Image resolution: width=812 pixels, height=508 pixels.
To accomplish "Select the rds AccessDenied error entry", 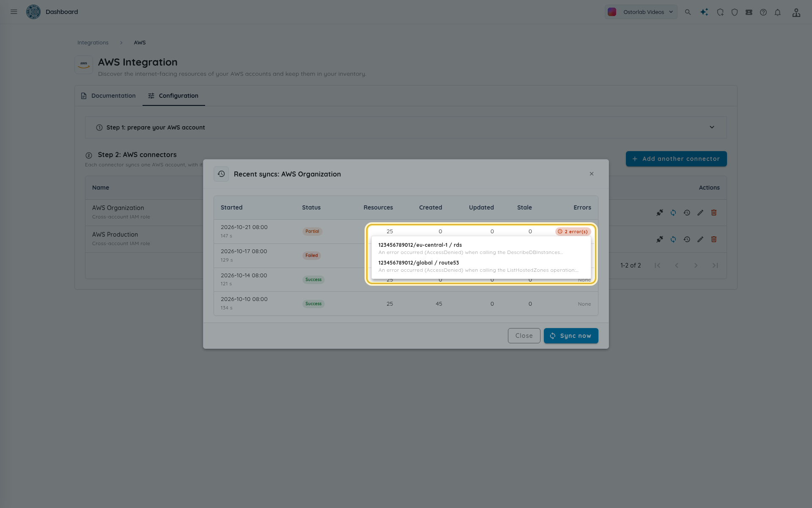I will 481,248.
